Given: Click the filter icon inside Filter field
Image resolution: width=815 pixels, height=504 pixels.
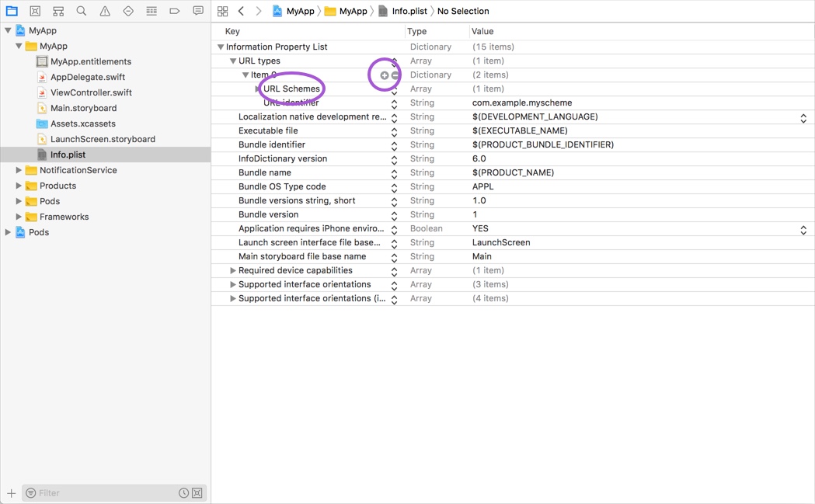Looking at the screenshot, I should [31, 493].
